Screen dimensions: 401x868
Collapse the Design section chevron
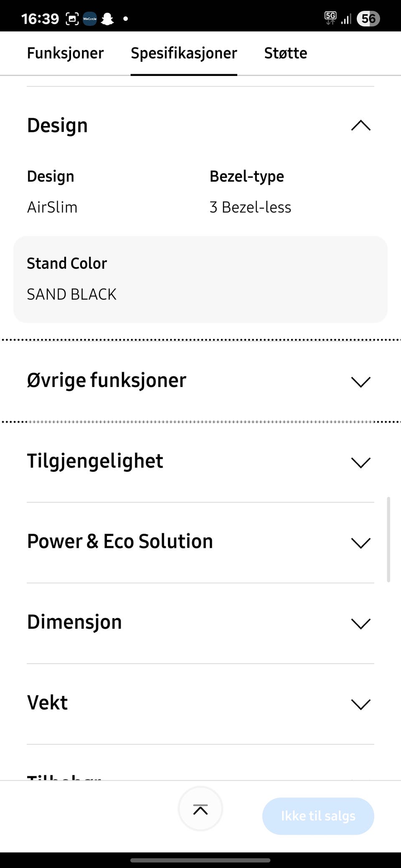point(361,126)
